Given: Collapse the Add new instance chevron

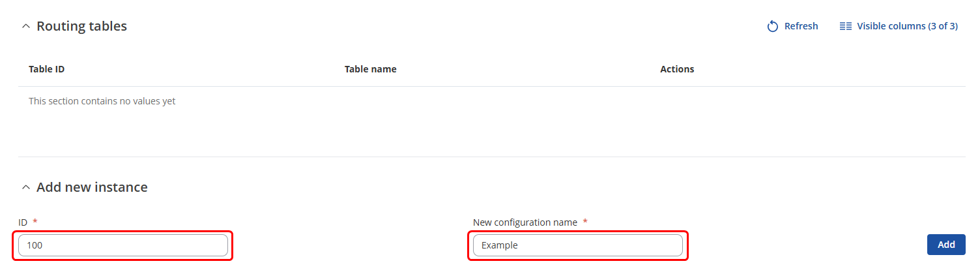Looking at the screenshot, I should click(26, 187).
